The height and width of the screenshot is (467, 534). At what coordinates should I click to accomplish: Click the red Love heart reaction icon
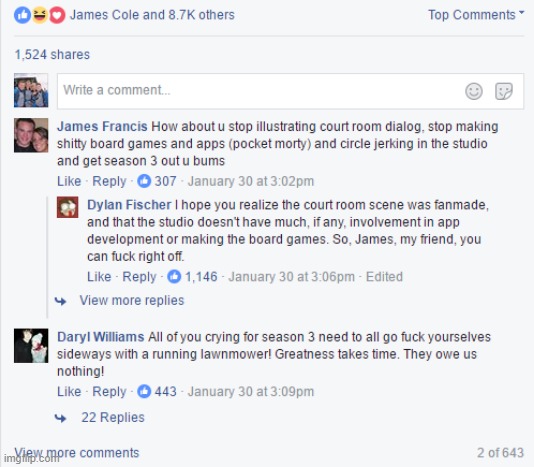tap(57, 15)
